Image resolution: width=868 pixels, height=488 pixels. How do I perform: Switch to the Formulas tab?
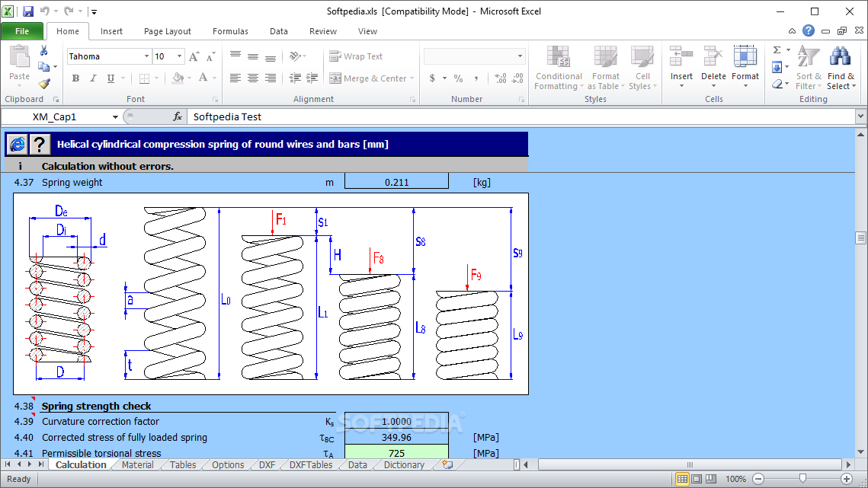[x=230, y=31]
